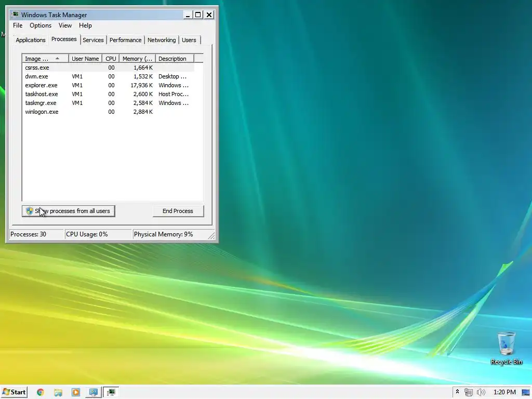Click the Desktop ... description cell

(x=172, y=76)
